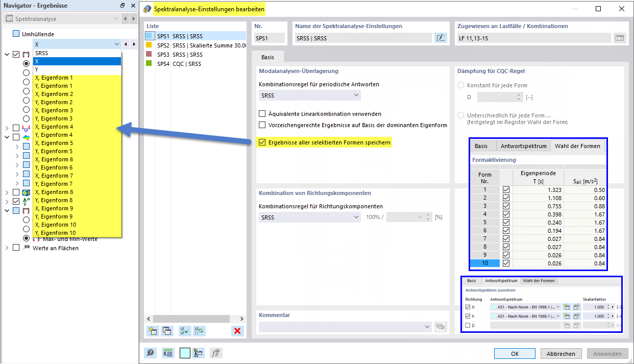This screenshot has height=364, width=634.
Task: Click the new response spectrum icon in X row
Action: click(x=567, y=307)
